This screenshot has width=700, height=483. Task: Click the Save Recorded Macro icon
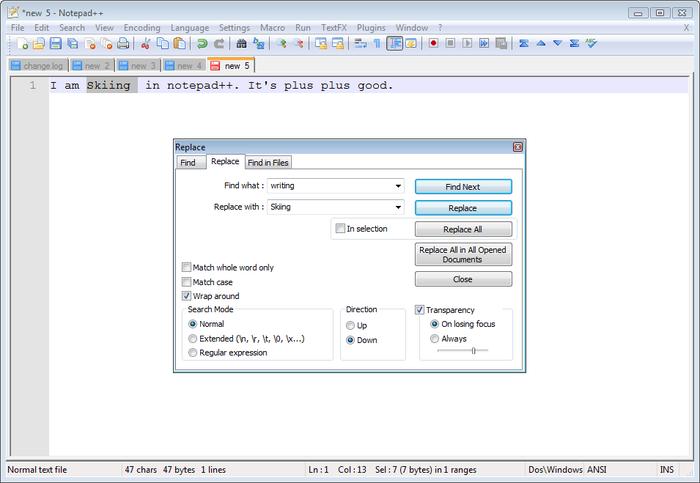[501, 43]
